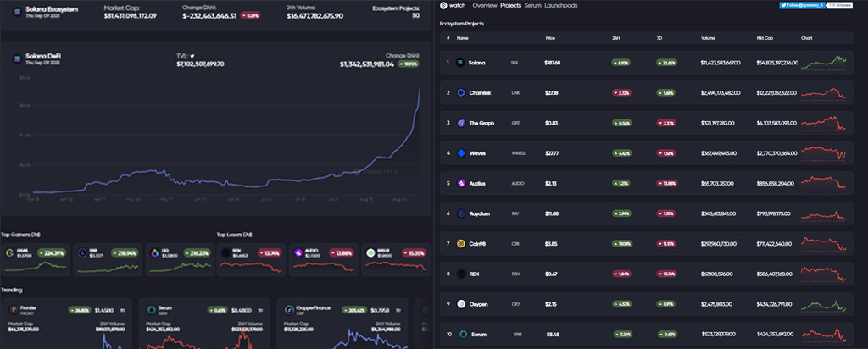Click the 216.23% badge on the LIQ card
This screenshot has width=868, height=349.
(196, 252)
